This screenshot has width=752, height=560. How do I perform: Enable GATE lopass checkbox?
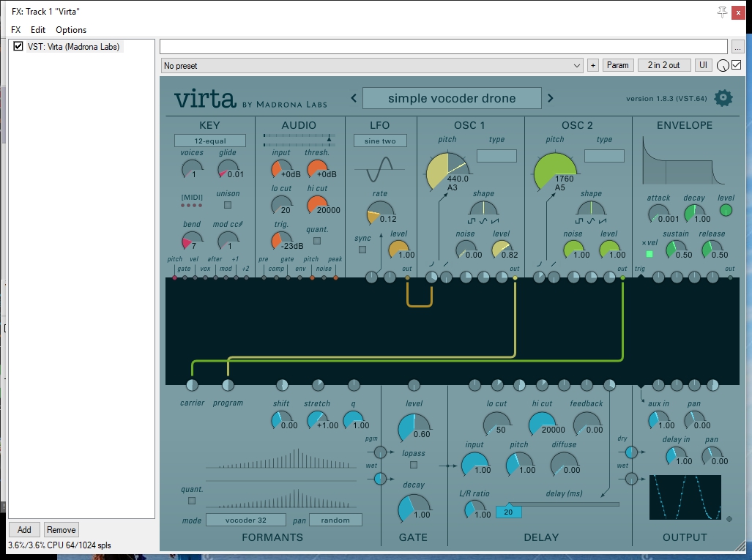click(x=414, y=465)
